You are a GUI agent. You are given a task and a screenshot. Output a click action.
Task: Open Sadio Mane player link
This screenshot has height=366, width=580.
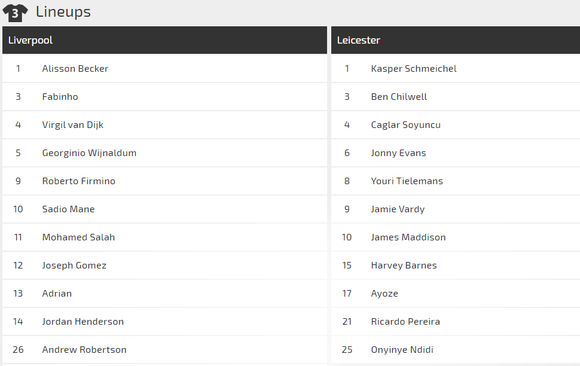68,209
